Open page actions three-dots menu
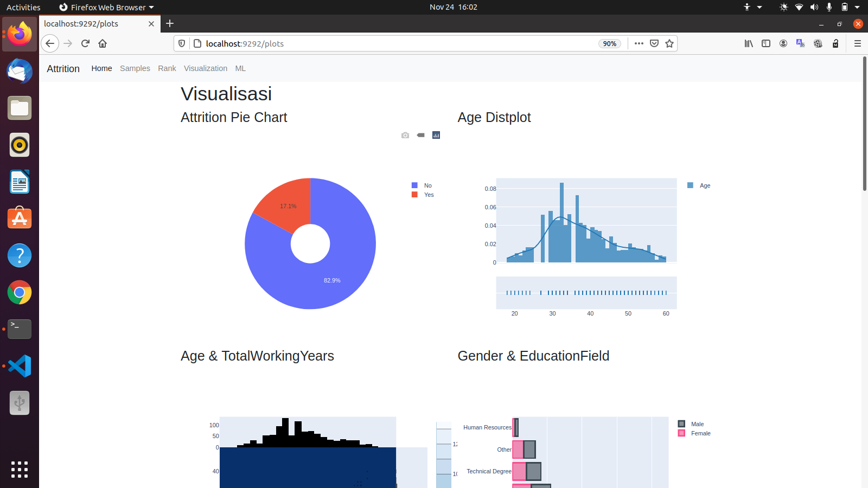The height and width of the screenshot is (488, 868). click(639, 43)
